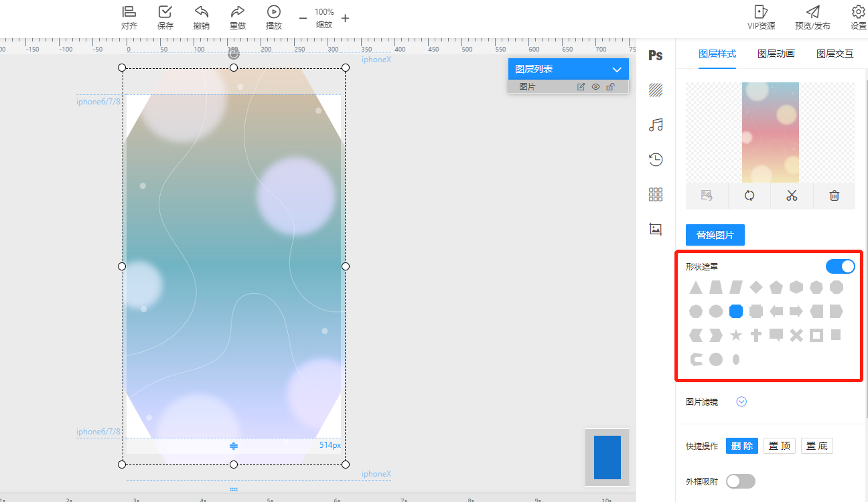Lock the 图片 layer
This screenshot has width=868, height=502.
[610, 87]
